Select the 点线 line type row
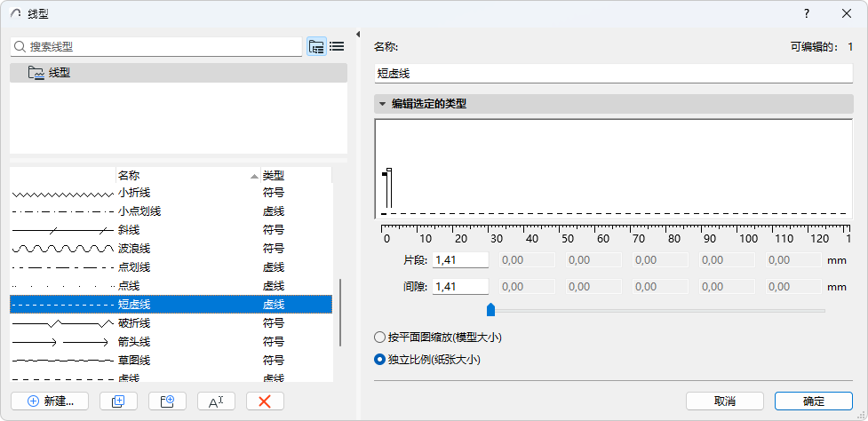 pyautogui.click(x=171, y=286)
